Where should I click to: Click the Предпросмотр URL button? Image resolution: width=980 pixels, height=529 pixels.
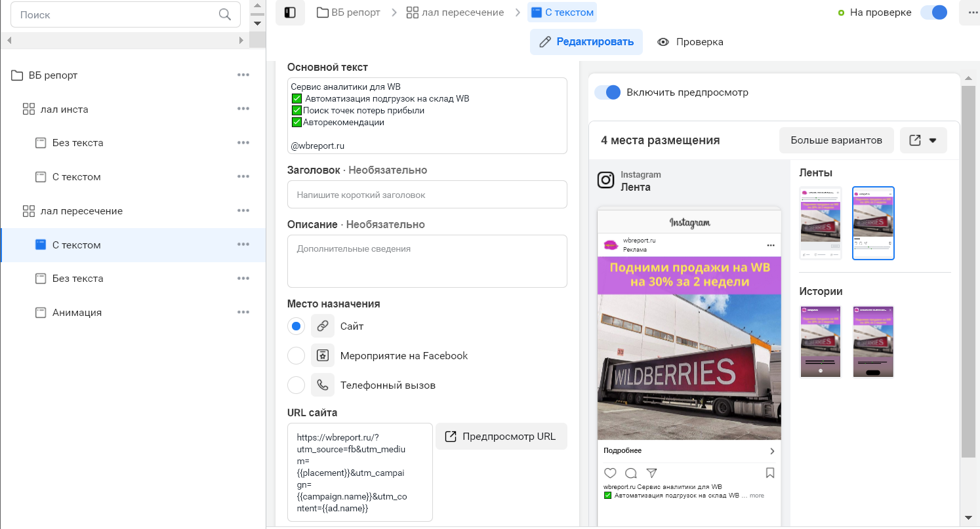501,437
